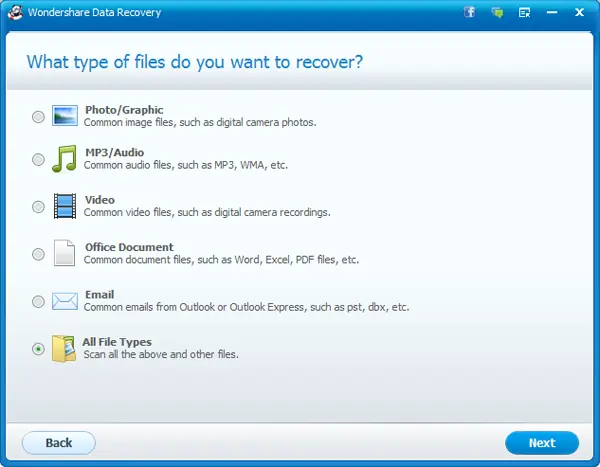The width and height of the screenshot is (600, 467).
Task: Select the All File Types radio button
Action: pos(38,349)
